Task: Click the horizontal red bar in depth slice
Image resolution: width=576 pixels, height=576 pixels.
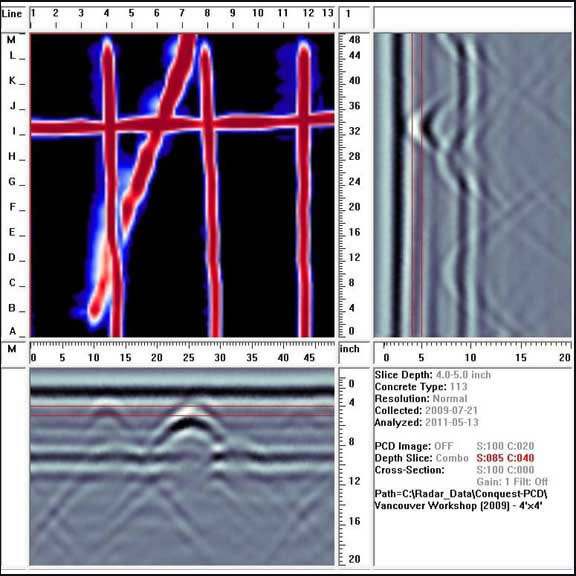Action: pos(182,124)
